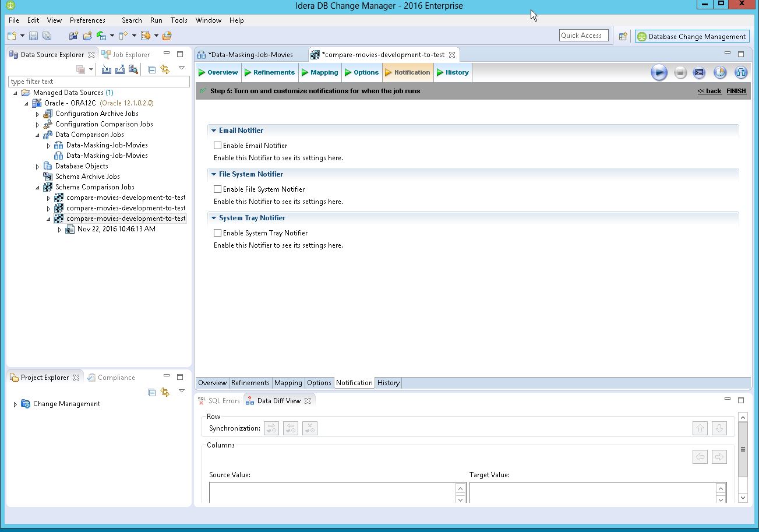Viewport: 759px width, 532px height.
Task: Go to the Mapping step button
Action: (320, 72)
